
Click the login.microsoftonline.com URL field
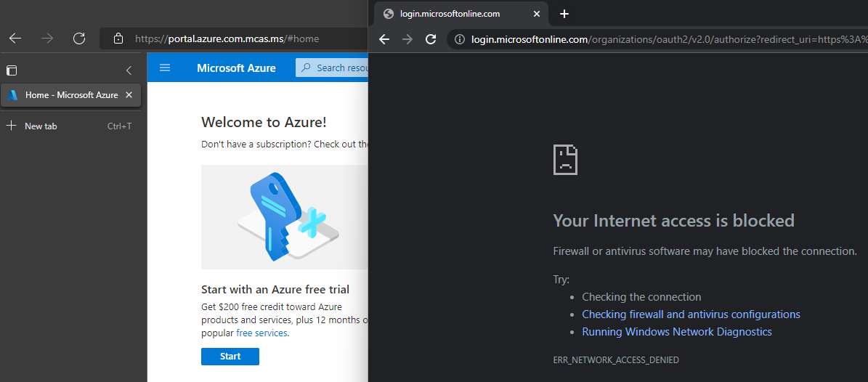[657, 39]
